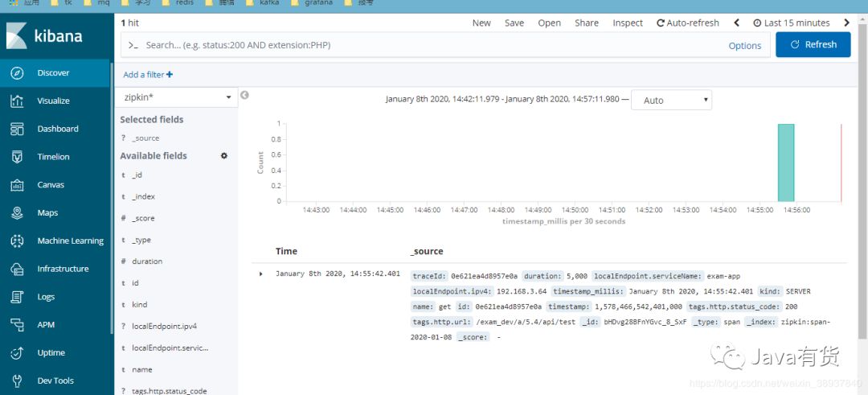Click the Refresh button

[813, 44]
